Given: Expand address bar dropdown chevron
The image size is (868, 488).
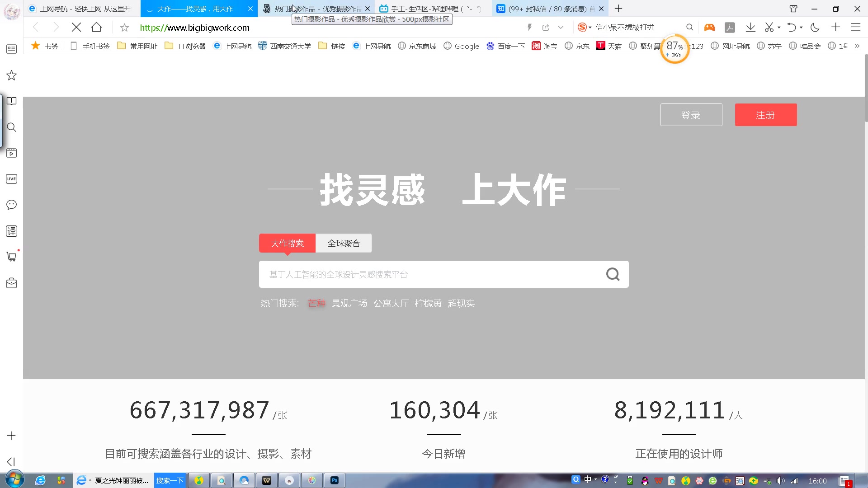Looking at the screenshot, I should 561,27.
